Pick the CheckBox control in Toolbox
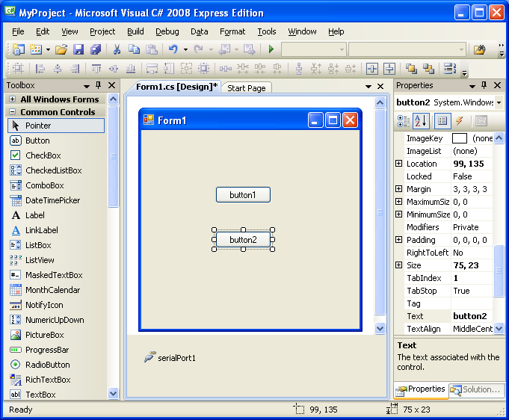Viewport: 509px width, 420px height. 43,155
